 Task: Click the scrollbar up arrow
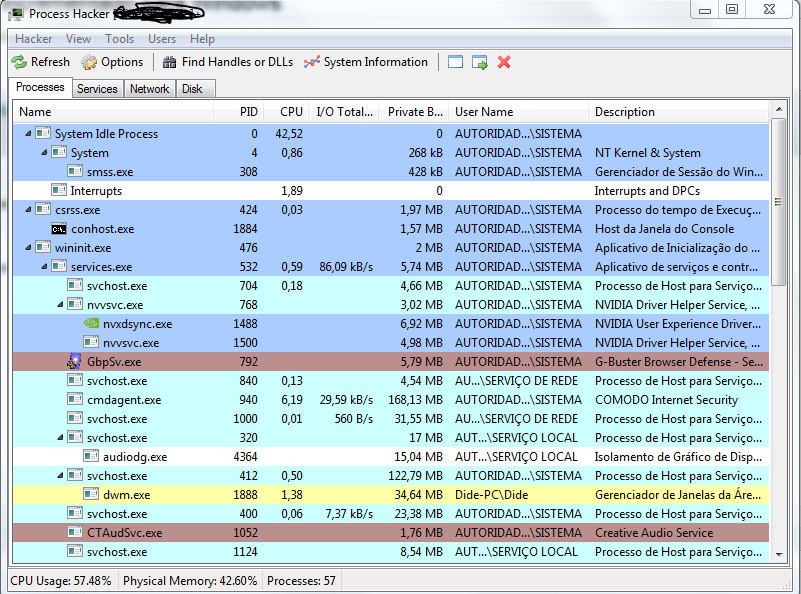point(779,109)
